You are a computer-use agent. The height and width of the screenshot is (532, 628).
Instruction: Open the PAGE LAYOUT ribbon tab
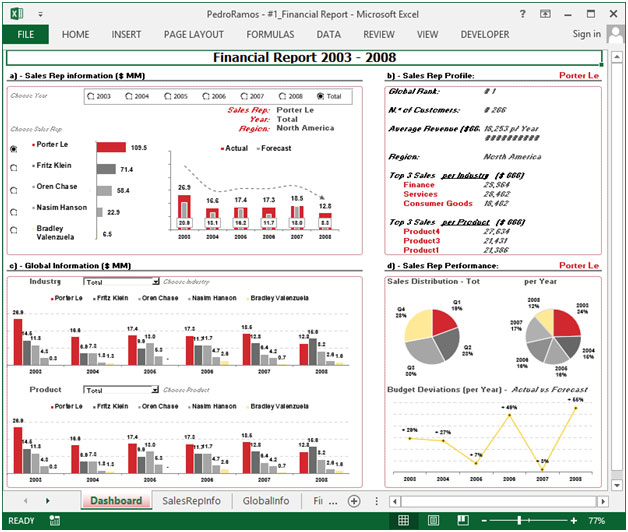193,34
